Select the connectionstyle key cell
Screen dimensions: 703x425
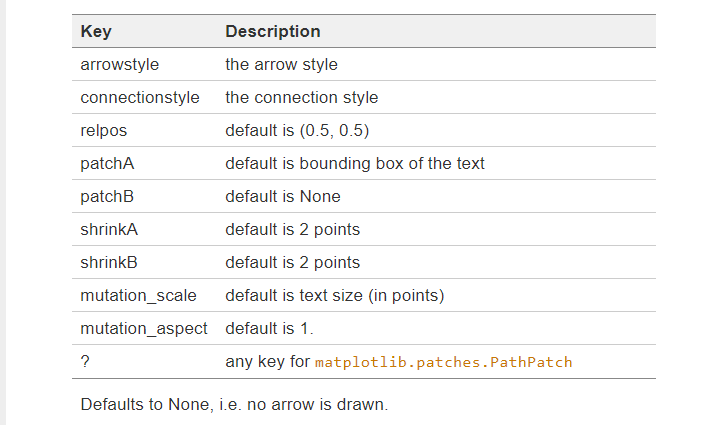pos(140,98)
